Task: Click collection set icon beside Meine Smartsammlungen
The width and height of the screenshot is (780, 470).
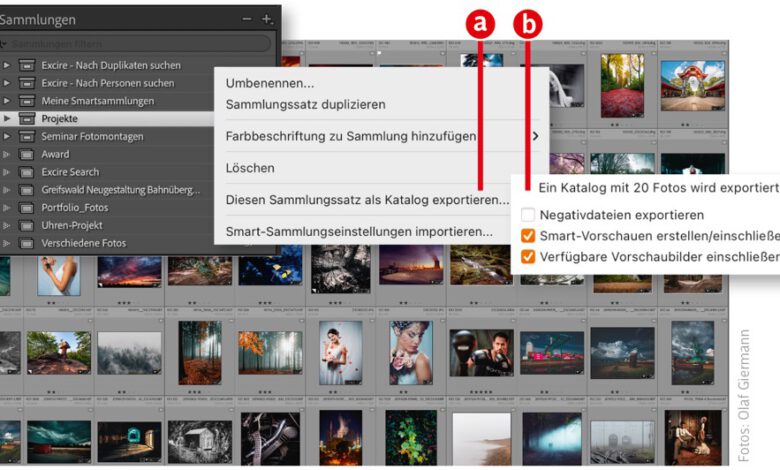Action: (27, 101)
